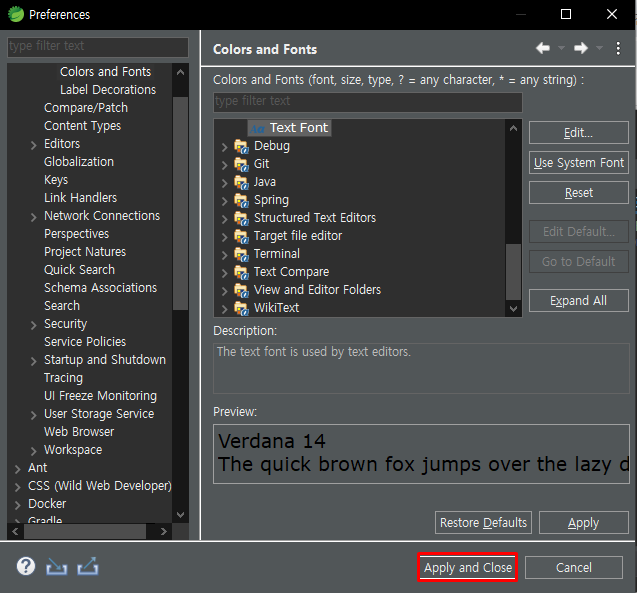
Task: Expand the Terminal font category
Action: point(224,255)
